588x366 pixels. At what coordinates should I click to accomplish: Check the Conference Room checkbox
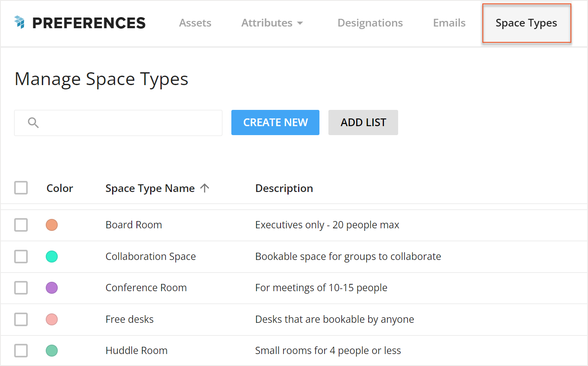click(21, 288)
